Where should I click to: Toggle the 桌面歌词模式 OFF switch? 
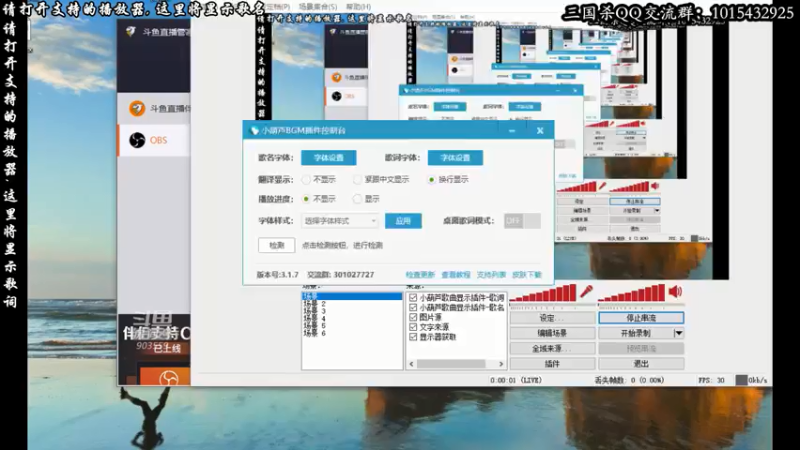coord(522,221)
